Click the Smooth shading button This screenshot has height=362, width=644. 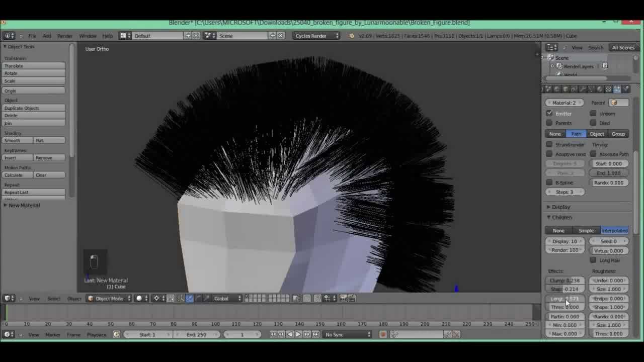pos(18,141)
